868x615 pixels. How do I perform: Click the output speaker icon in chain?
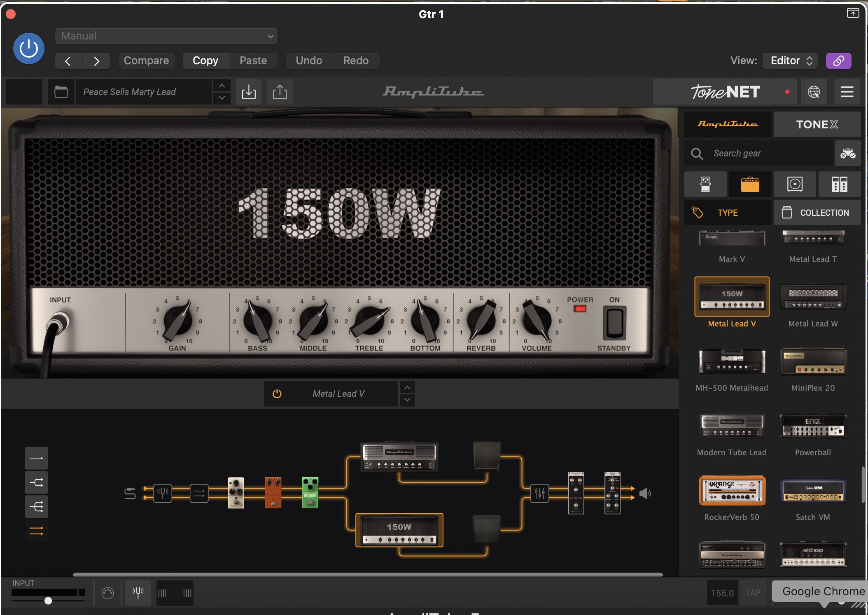pos(645,493)
